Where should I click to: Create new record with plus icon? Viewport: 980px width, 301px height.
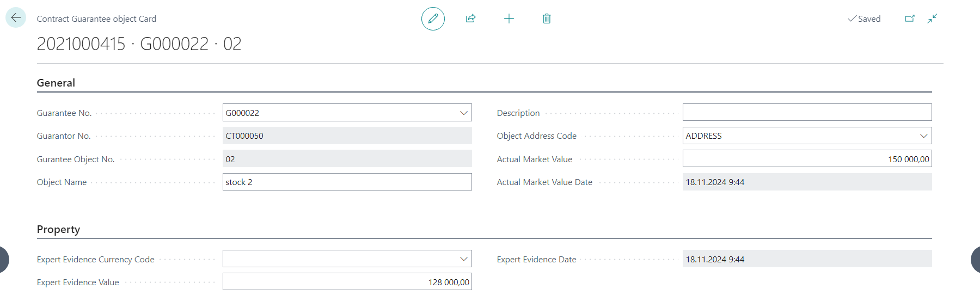(509, 19)
